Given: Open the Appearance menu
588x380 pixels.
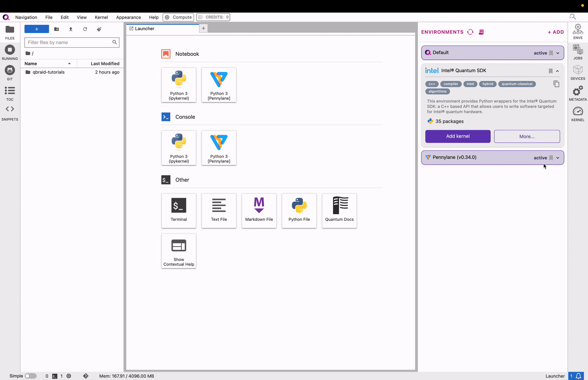Looking at the screenshot, I should [128, 17].
